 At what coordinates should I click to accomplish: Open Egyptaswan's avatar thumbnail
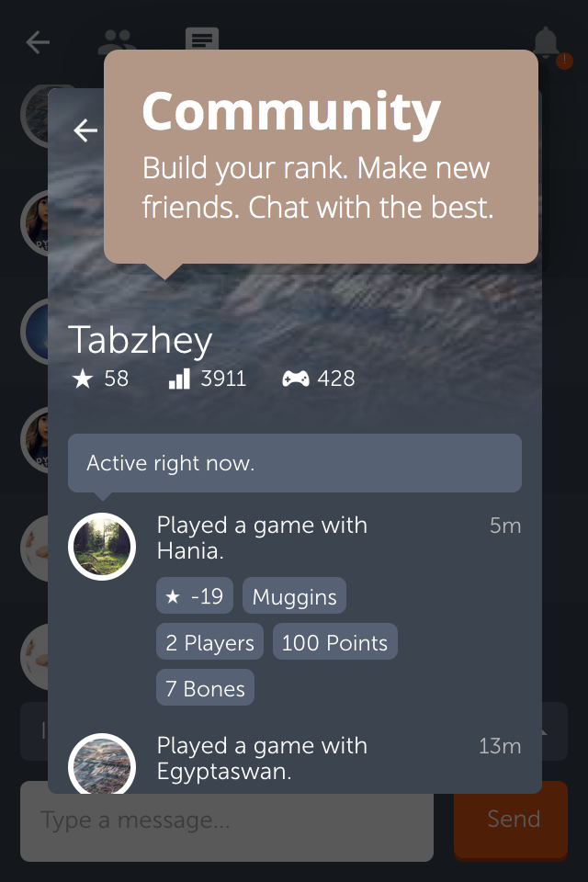pyautogui.click(x=102, y=763)
